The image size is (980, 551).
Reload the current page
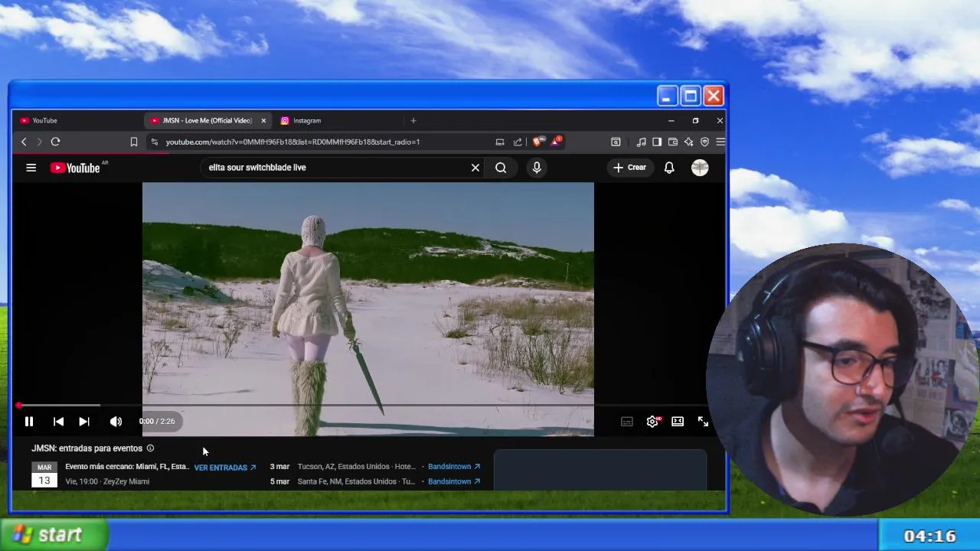pyautogui.click(x=55, y=142)
